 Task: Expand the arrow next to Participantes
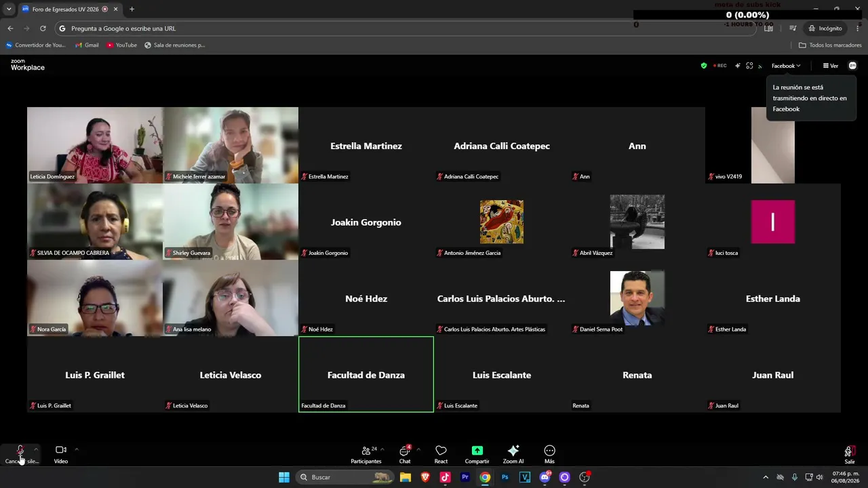(x=382, y=449)
